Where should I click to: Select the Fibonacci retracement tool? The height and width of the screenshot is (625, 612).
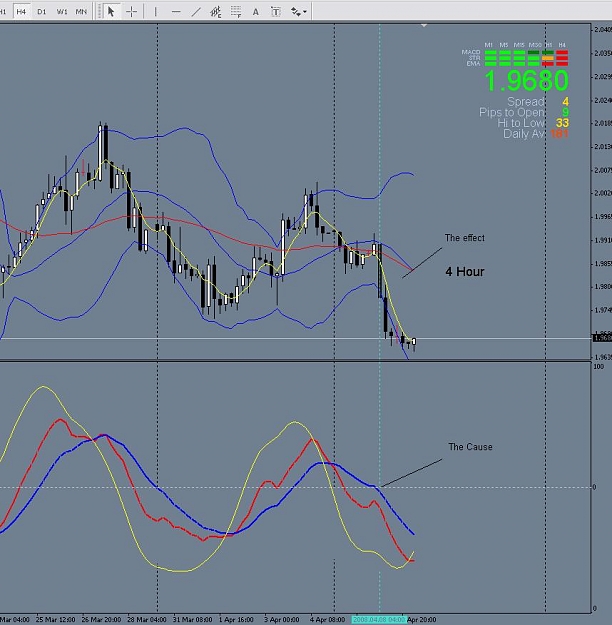click(x=236, y=12)
